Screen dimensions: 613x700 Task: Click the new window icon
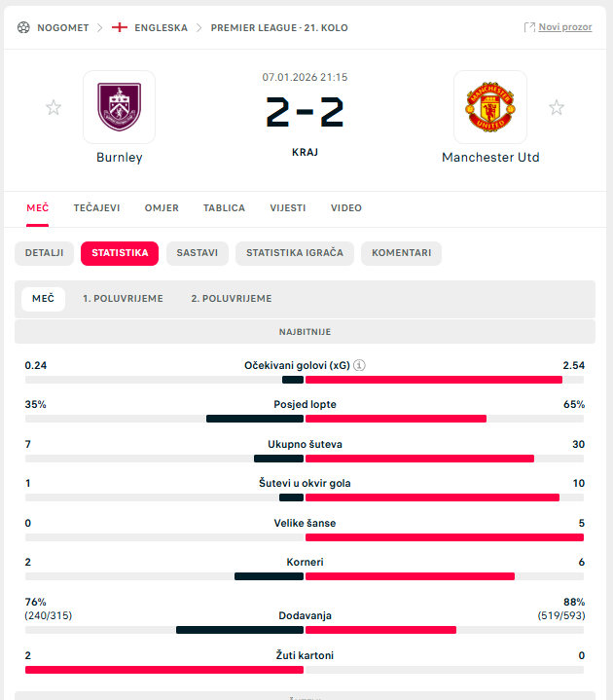click(x=529, y=27)
